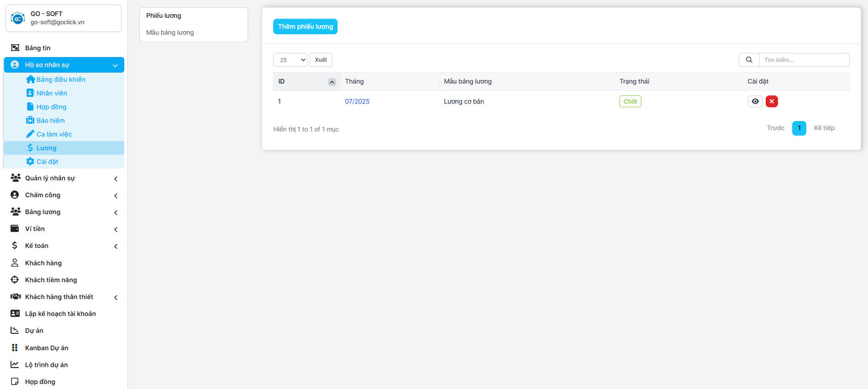Screen dimensions: 868x389
Task: Expand the Chấm công submenu
Action: click(116, 196)
